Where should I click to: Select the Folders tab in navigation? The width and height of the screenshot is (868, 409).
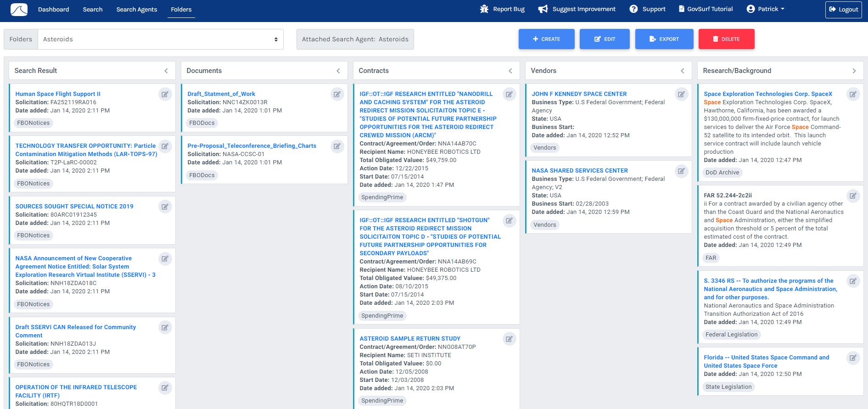click(181, 9)
